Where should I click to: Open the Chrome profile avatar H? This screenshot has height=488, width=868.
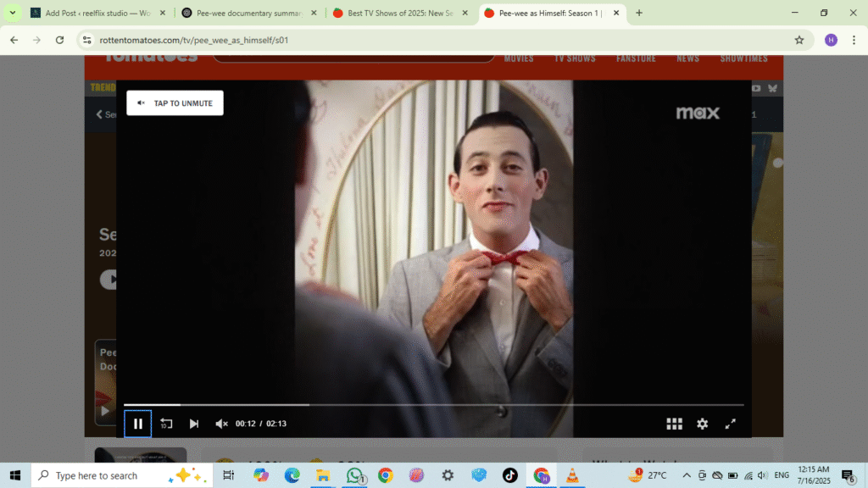[x=831, y=40]
